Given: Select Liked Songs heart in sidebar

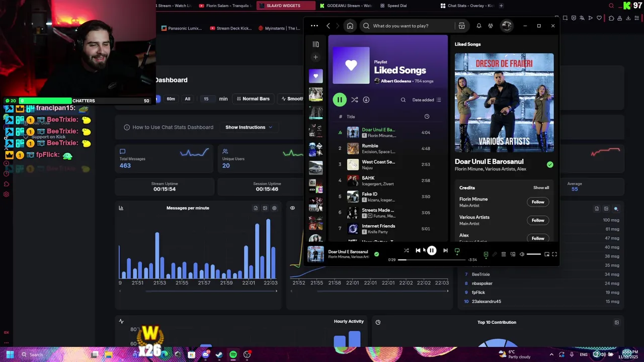Looking at the screenshot, I should [315, 76].
